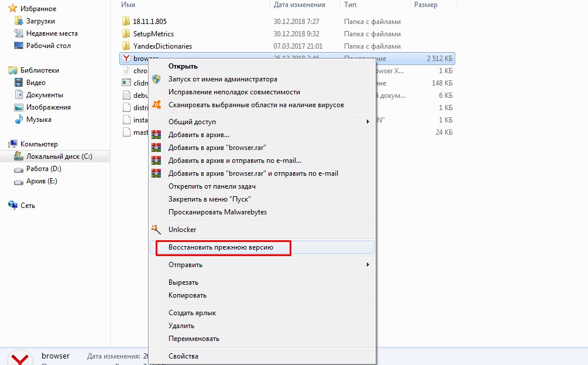Select the YandexDictionaries folder

coord(162,46)
